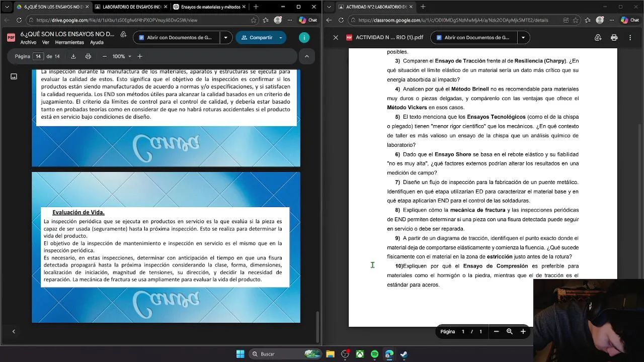Viewport: 644px width, 362px height.
Task: Open Steam from the taskbar
Action: 404,354
